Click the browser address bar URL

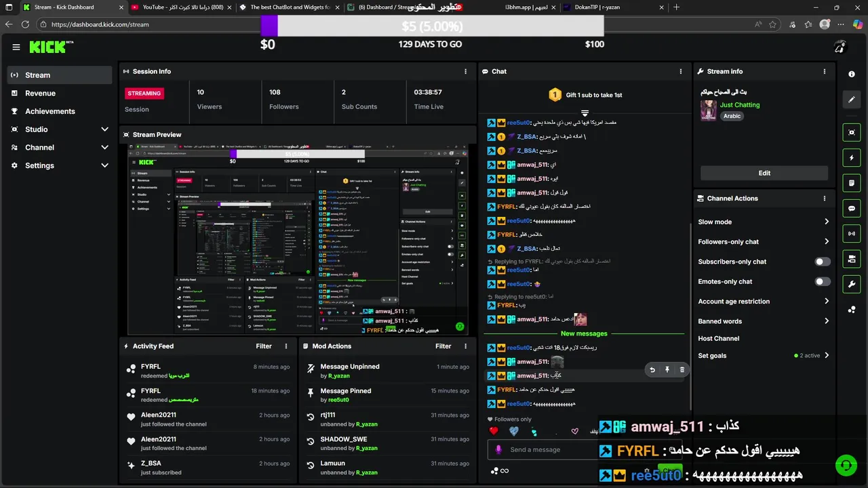click(100, 24)
